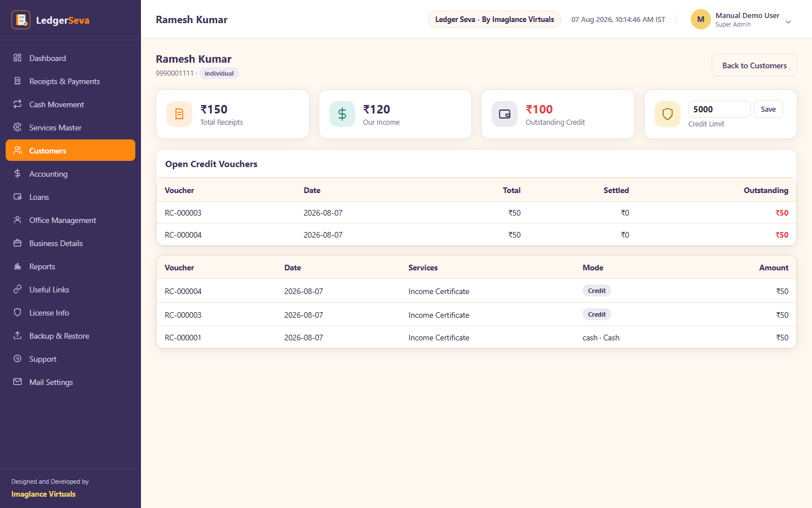Image resolution: width=812 pixels, height=508 pixels.
Task: Click the Imaglance Virtuals footer link
Action: coord(43,494)
